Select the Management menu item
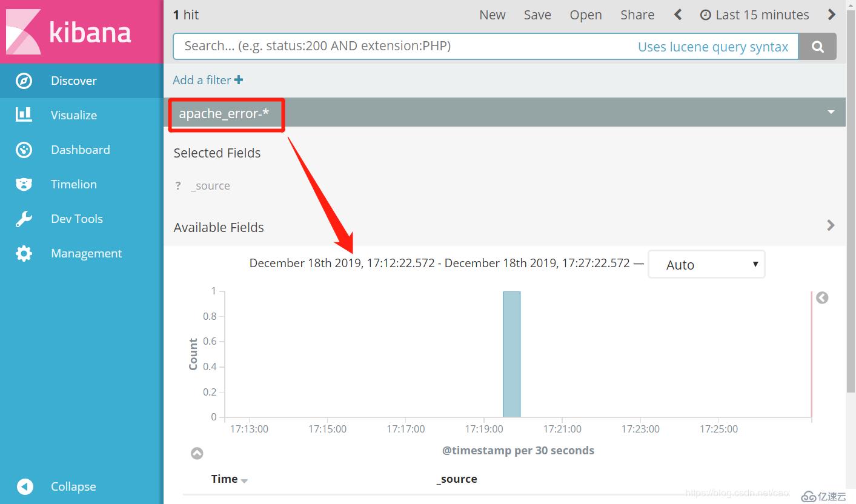The image size is (856, 504). [82, 253]
